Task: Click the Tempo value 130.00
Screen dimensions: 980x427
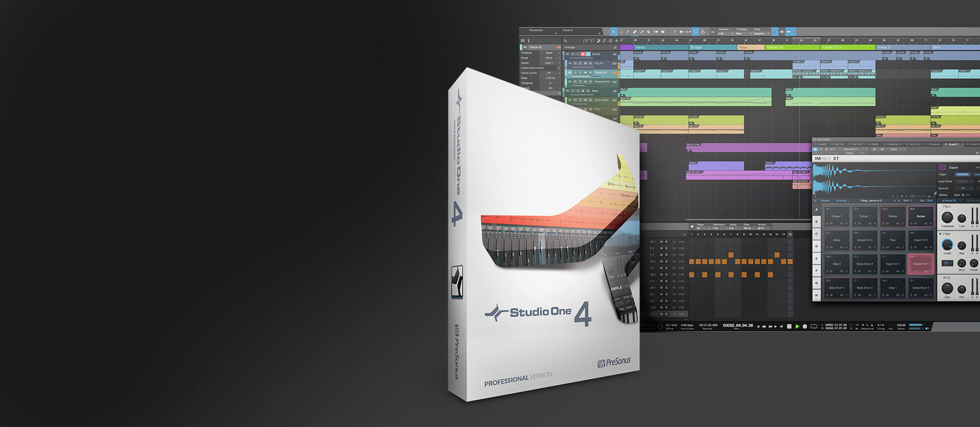Action: pos(901,325)
